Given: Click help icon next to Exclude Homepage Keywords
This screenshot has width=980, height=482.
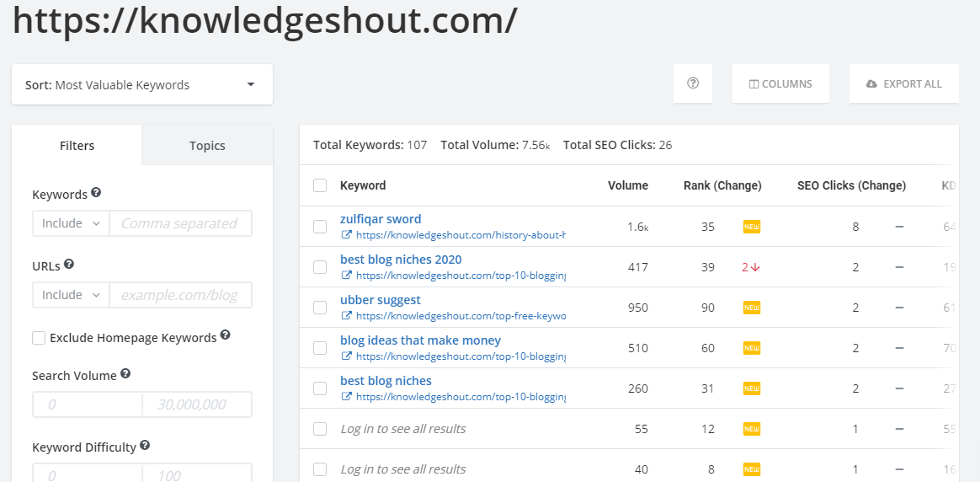Looking at the screenshot, I should [x=225, y=335].
